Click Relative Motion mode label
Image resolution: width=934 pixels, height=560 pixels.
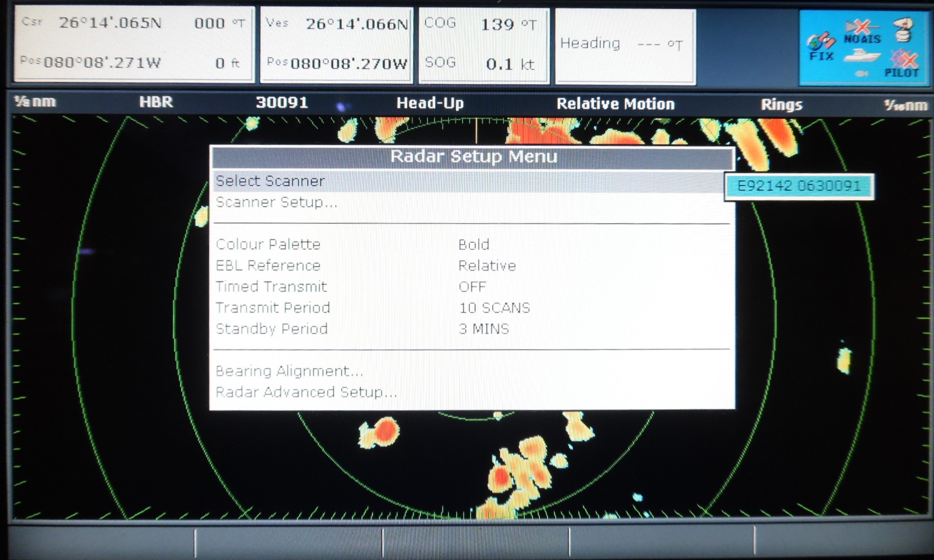(x=615, y=104)
